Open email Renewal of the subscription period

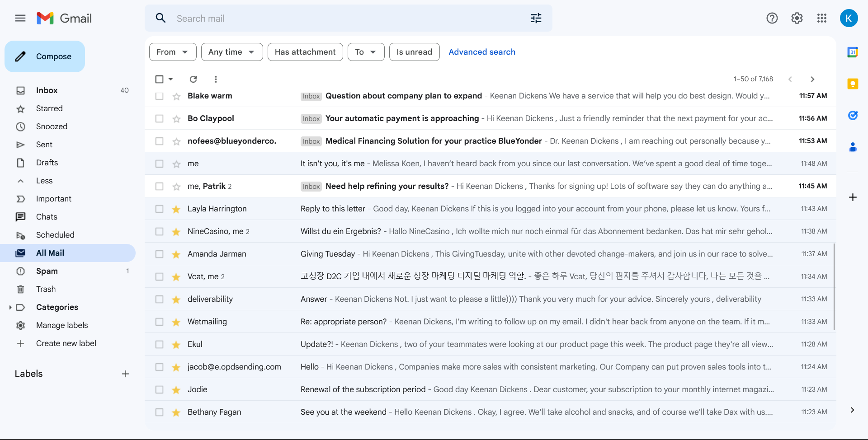click(x=490, y=389)
